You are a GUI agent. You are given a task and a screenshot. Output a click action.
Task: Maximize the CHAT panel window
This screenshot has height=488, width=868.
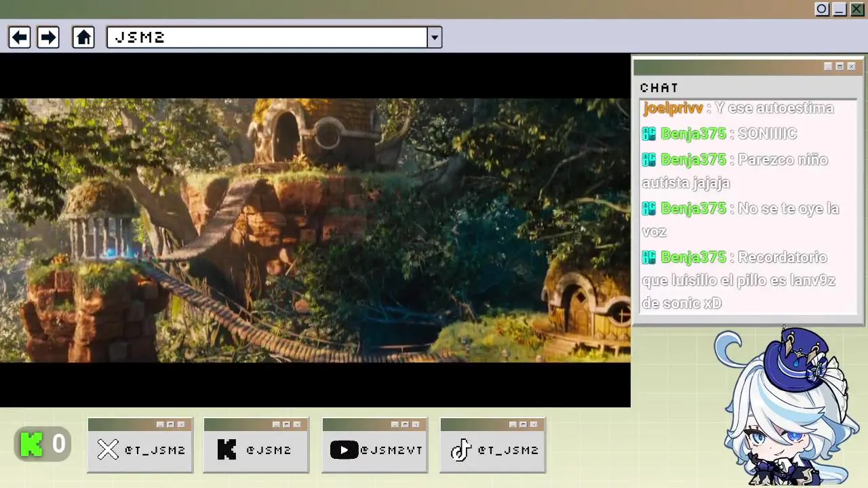[x=840, y=66]
